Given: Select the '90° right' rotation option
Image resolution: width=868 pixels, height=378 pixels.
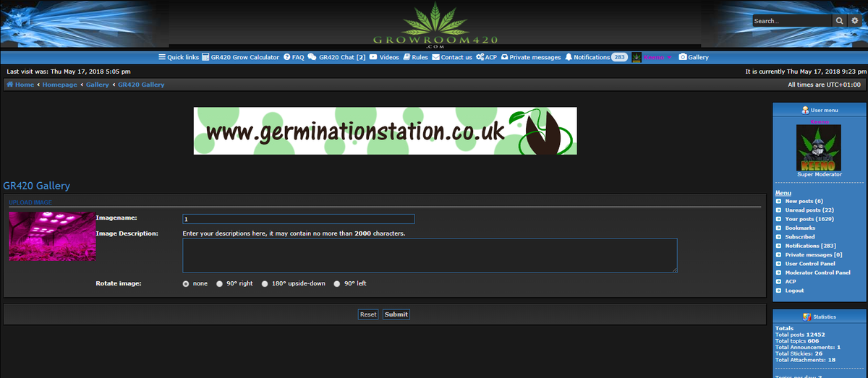Looking at the screenshot, I should click(x=220, y=284).
